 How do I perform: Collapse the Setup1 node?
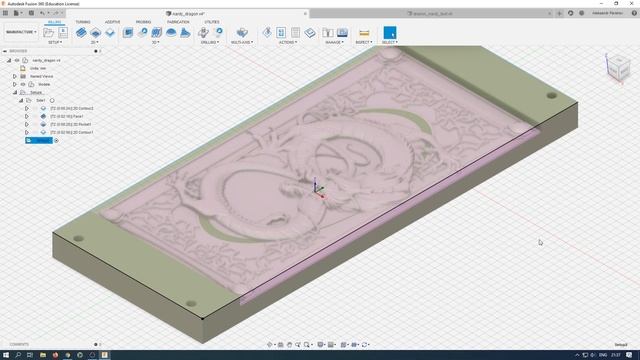pos(21,100)
